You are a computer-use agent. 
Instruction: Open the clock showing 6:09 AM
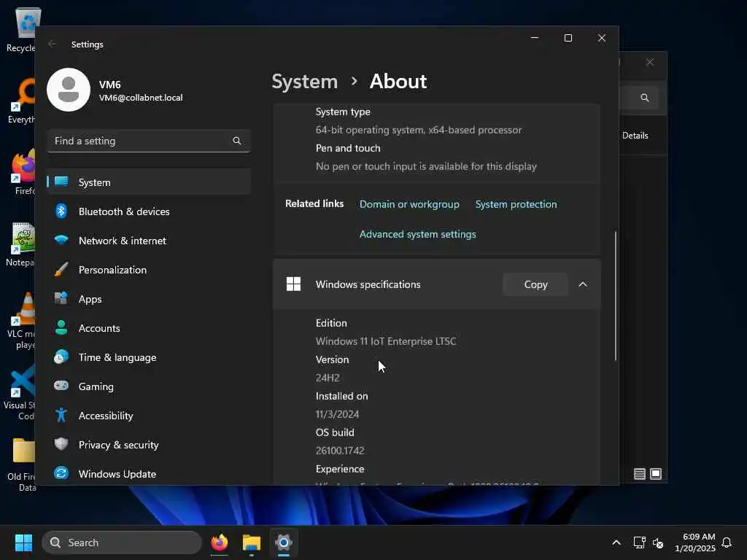click(x=695, y=542)
